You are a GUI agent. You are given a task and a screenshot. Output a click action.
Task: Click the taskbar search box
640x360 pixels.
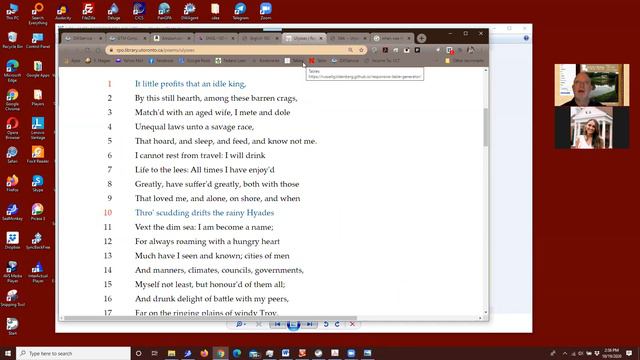click(x=73, y=353)
